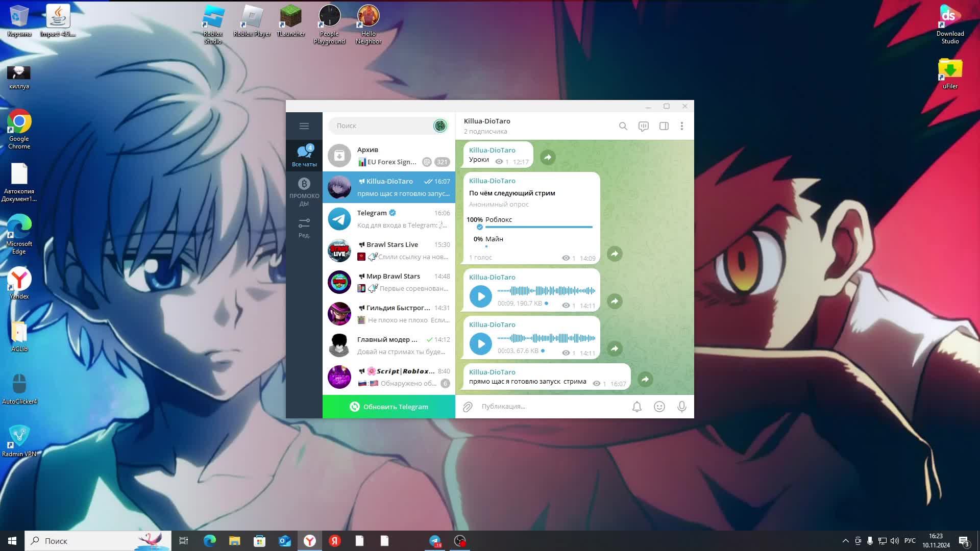
Task: Toggle the right info side panel
Action: pyautogui.click(x=664, y=126)
